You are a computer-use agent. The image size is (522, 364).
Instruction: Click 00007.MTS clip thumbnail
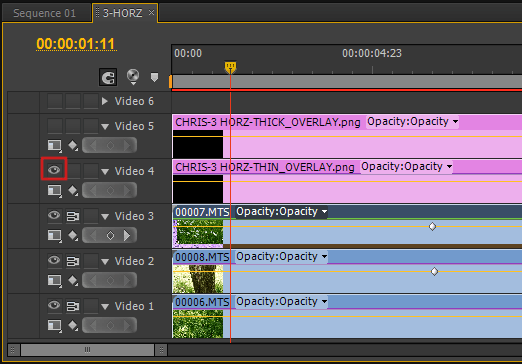(x=198, y=233)
